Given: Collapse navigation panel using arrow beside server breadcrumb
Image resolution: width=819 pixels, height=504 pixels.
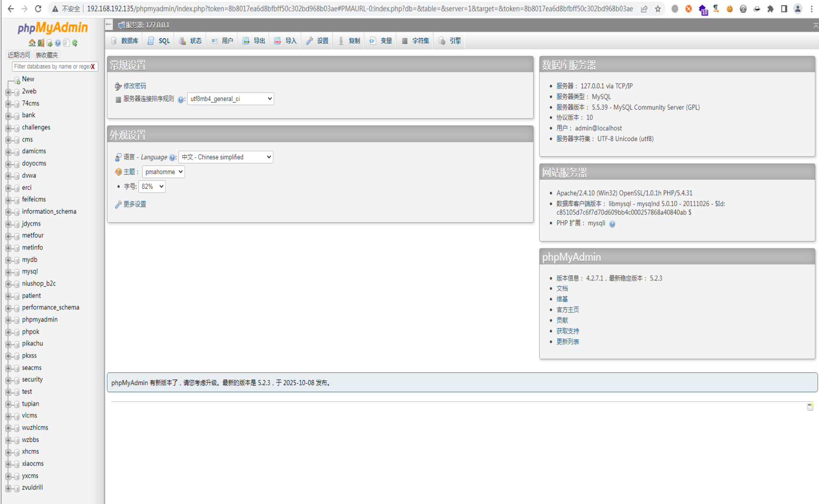Looking at the screenshot, I should 109,25.
